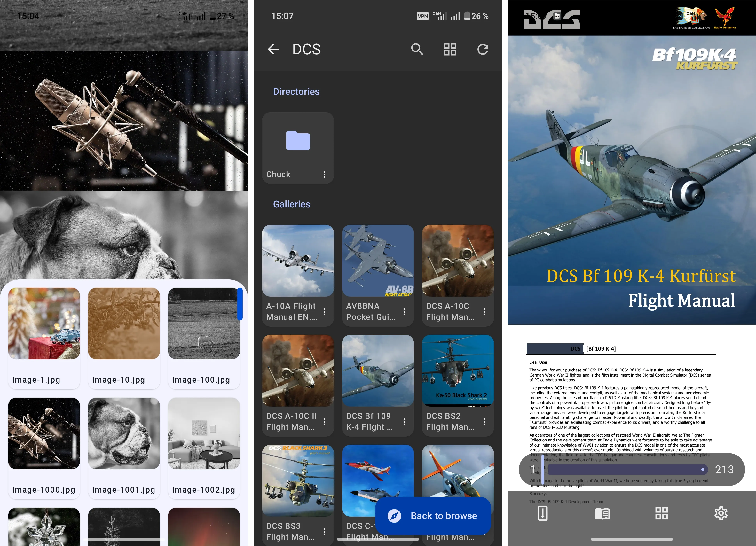
Task: Open the Ka-50 Black Shark 2 BS2 thumbnail
Action: pyautogui.click(x=458, y=371)
